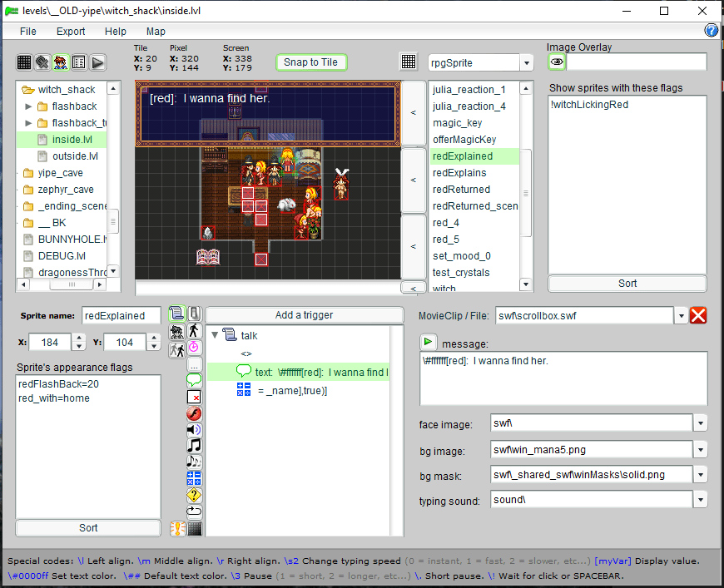The image size is (724, 588).
Task: Open the Export menu
Action: click(x=71, y=31)
